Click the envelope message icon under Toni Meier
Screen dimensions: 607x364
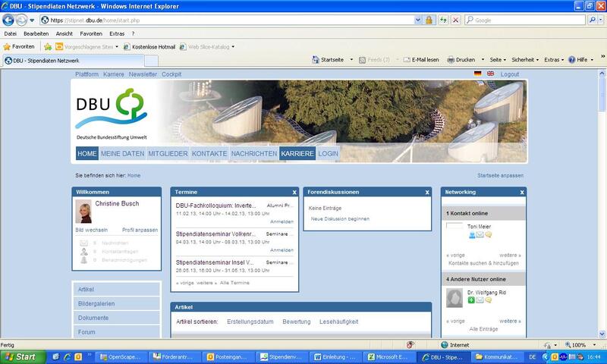[480, 235]
